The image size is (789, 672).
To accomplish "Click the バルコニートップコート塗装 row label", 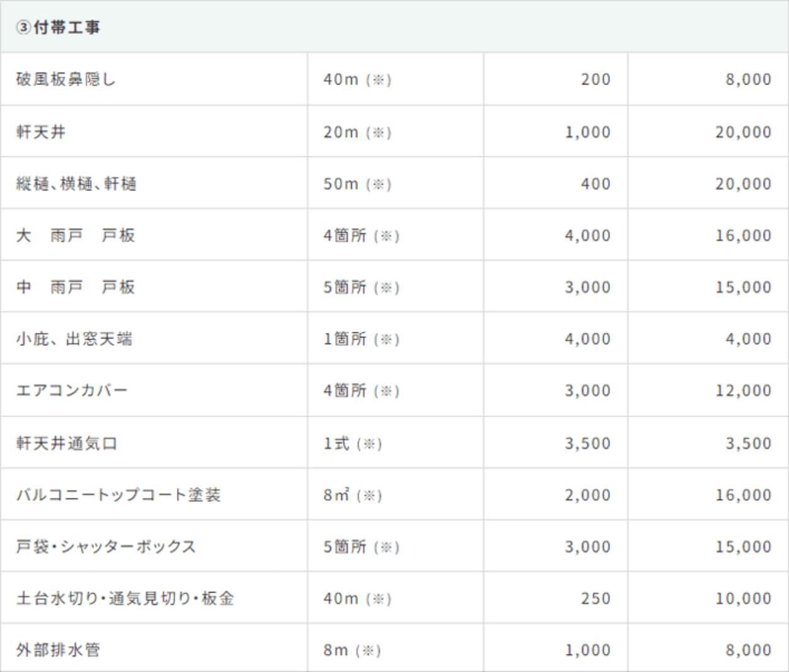I will 118,495.
